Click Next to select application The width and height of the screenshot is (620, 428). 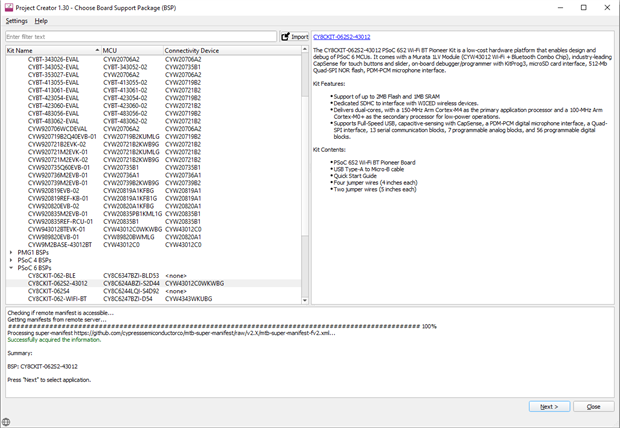[549, 407]
